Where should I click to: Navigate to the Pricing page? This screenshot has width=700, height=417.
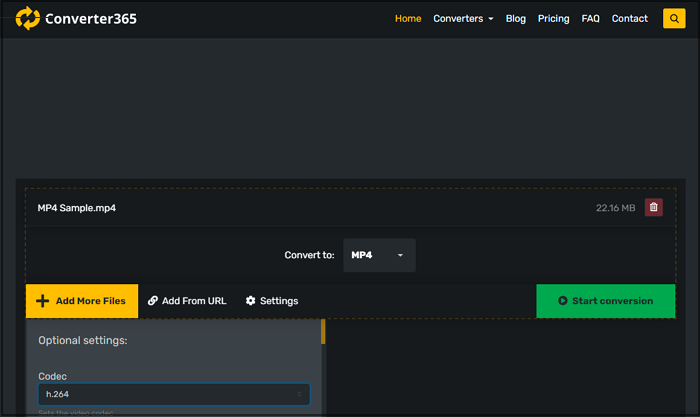(553, 19)
